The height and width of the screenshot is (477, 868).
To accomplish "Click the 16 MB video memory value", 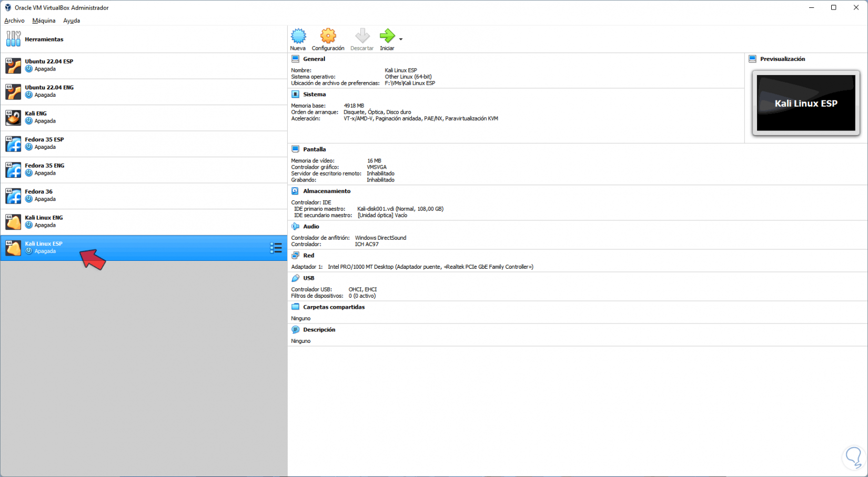I will [x=374, y=161].
